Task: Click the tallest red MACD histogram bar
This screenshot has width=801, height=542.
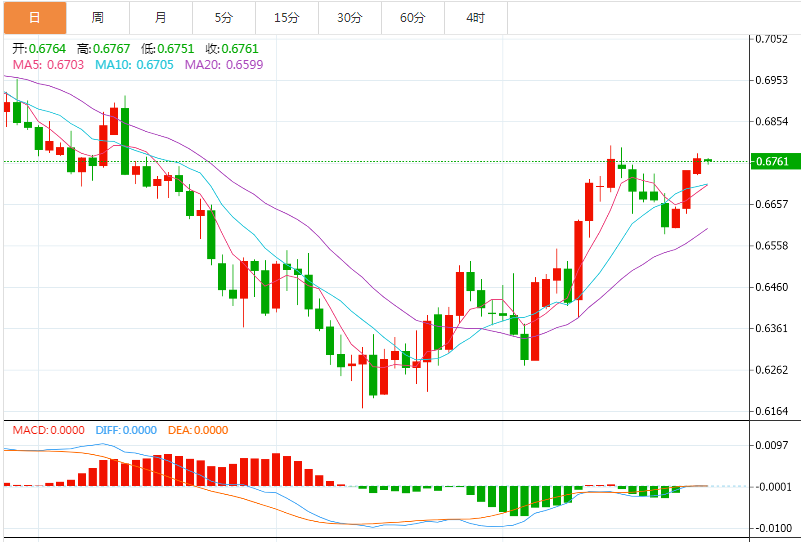Action: pyautogui.click(x=276, y=469)
